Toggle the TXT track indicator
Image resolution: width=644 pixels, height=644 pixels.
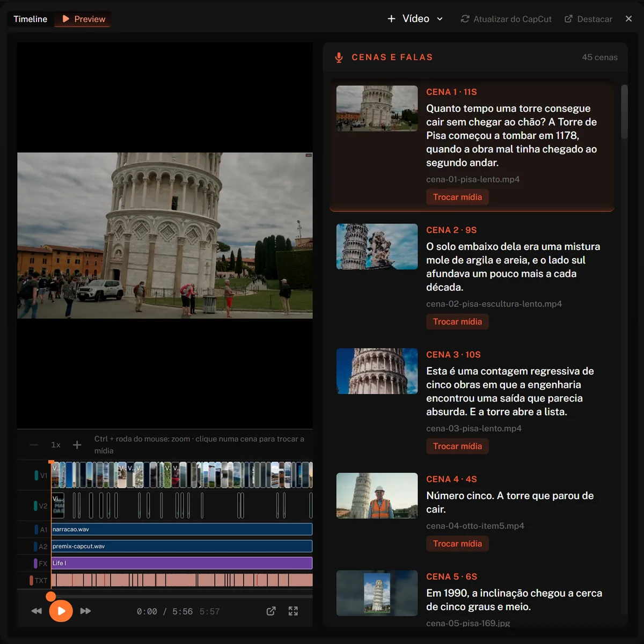click(x=31, y=581)
